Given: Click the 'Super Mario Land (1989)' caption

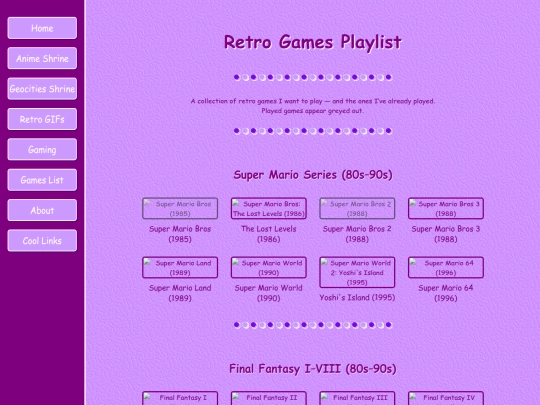Looking at the screenshot, I should (180, 293).
